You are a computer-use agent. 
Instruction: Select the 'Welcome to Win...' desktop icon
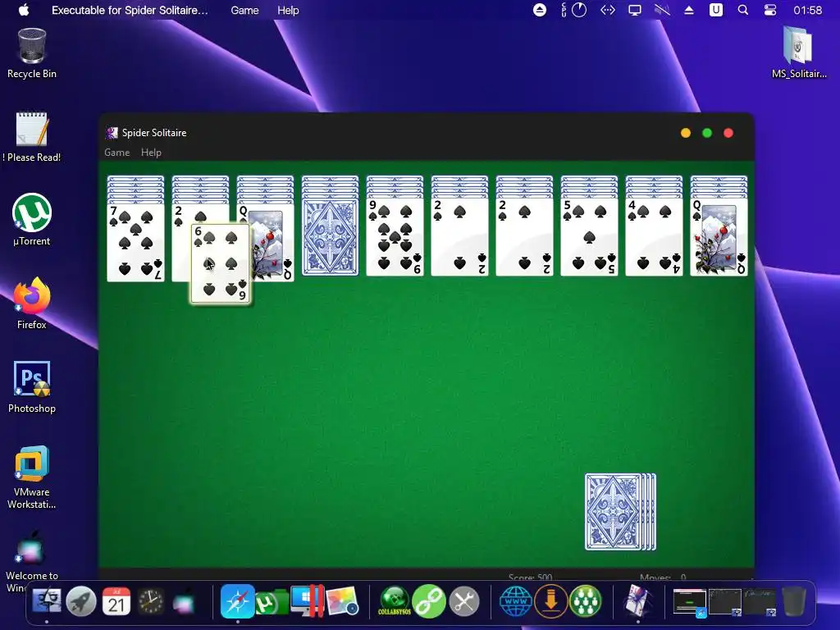coord(32,559)
